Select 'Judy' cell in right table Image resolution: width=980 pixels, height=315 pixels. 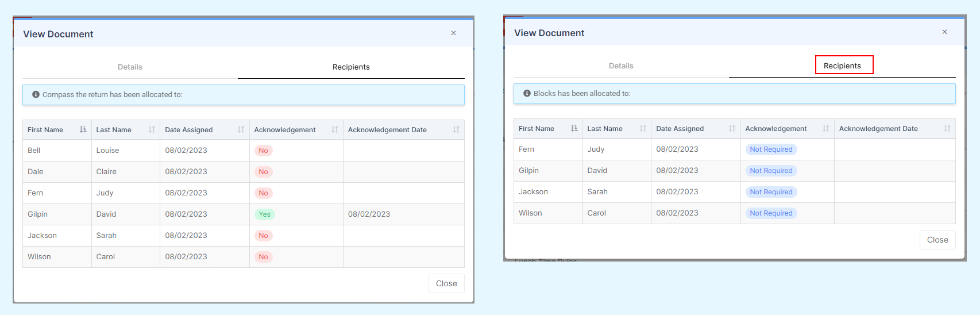click(x=617, y=149)
